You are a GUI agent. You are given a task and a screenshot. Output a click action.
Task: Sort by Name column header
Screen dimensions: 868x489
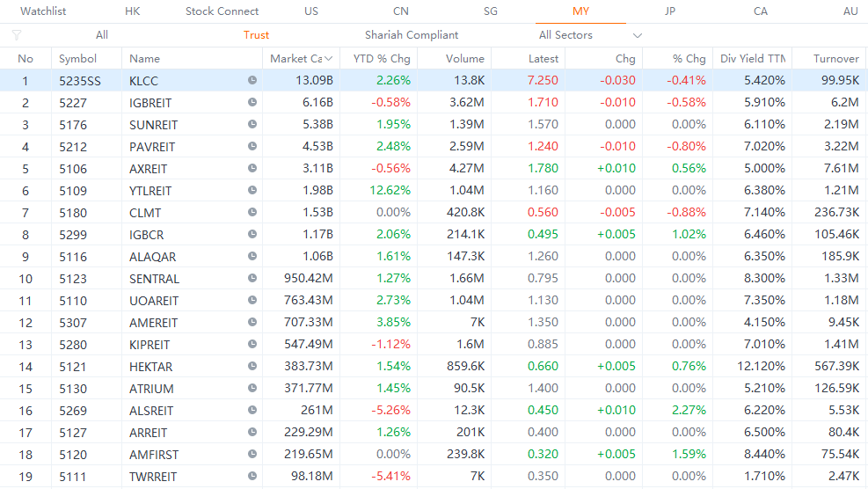tap(144, 59)
